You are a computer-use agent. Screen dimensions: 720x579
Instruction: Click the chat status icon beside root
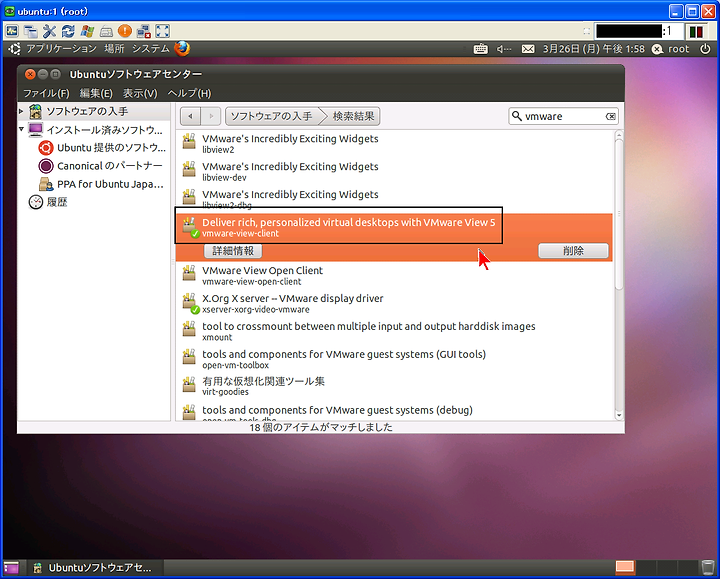tap(657, 49)
